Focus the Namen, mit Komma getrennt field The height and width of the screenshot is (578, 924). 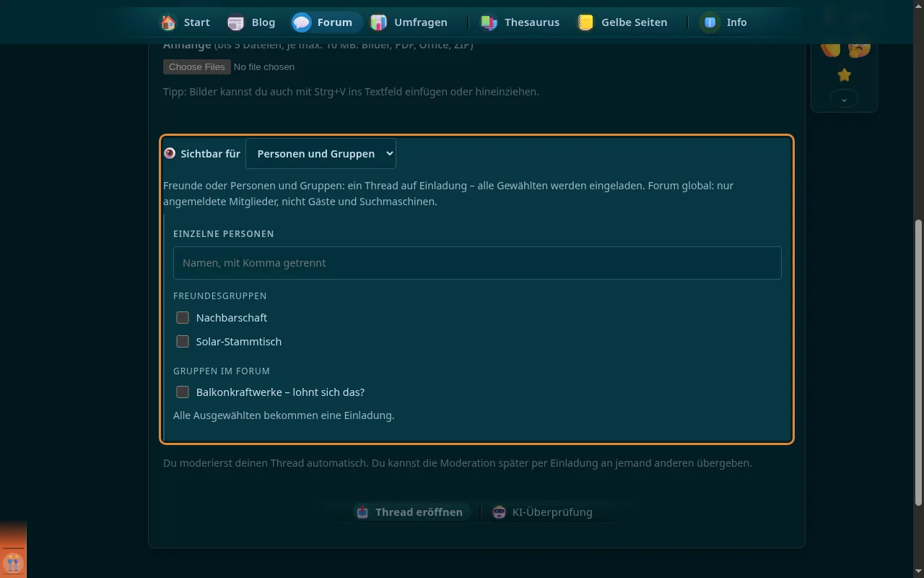pyautogui.click(x=477, y=263)
